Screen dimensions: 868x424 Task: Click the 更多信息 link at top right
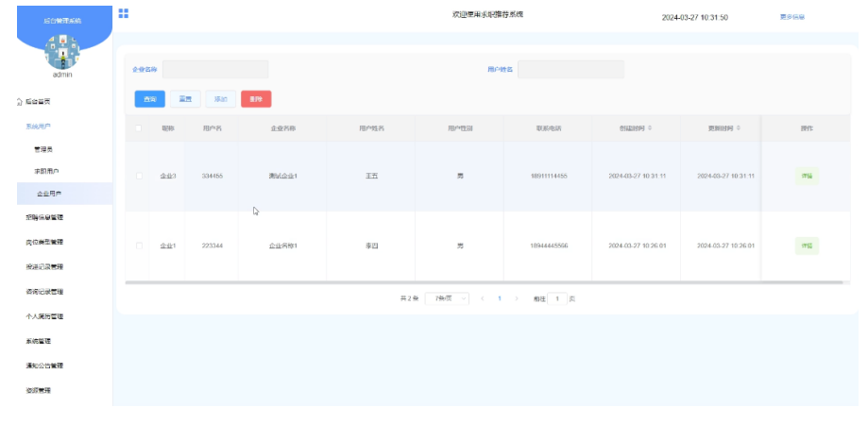pos(792,17)
